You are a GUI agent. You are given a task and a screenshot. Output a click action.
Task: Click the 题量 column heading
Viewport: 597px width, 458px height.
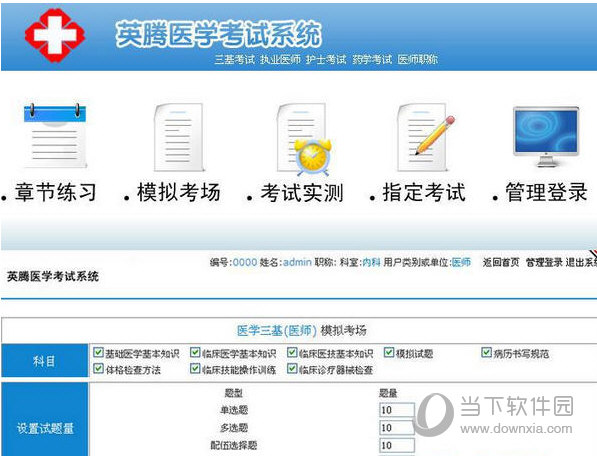pos(388,393)
